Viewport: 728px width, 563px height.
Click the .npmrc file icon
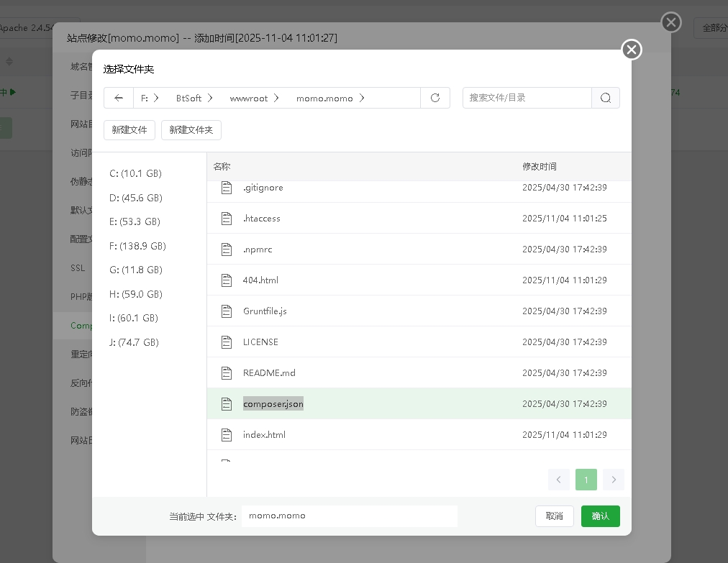coord(227,249)
